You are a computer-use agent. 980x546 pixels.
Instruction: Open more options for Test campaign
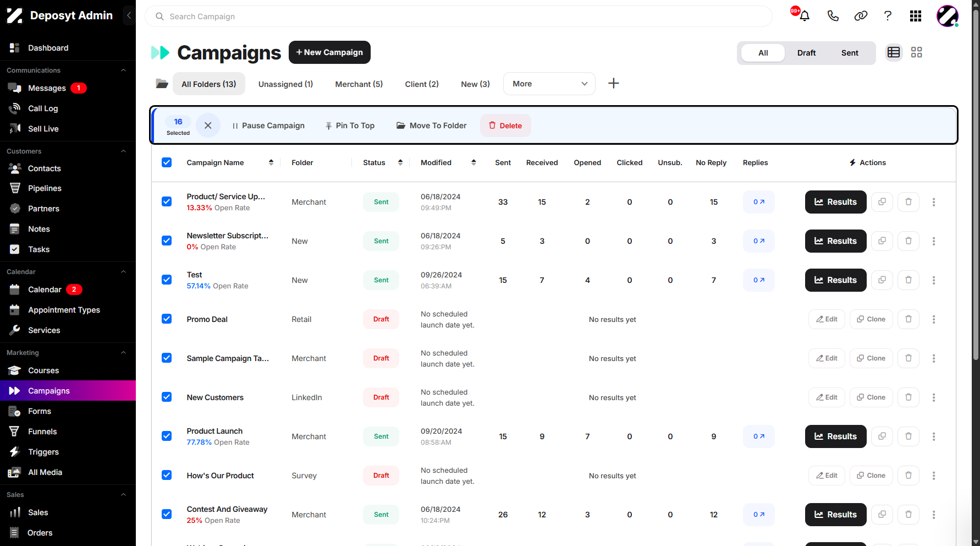(934, 280)
